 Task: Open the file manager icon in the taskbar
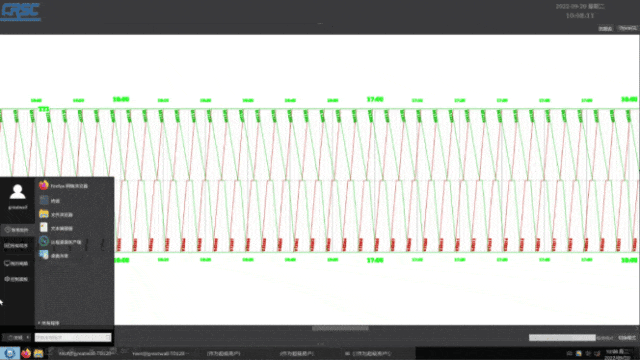tap(38, 353)
